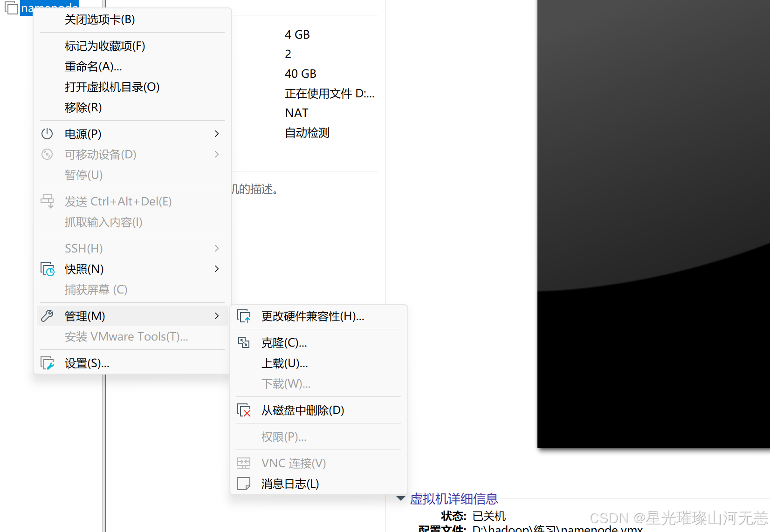Expand the 可移动设备(D) submenu arrow

pos(217,154)
